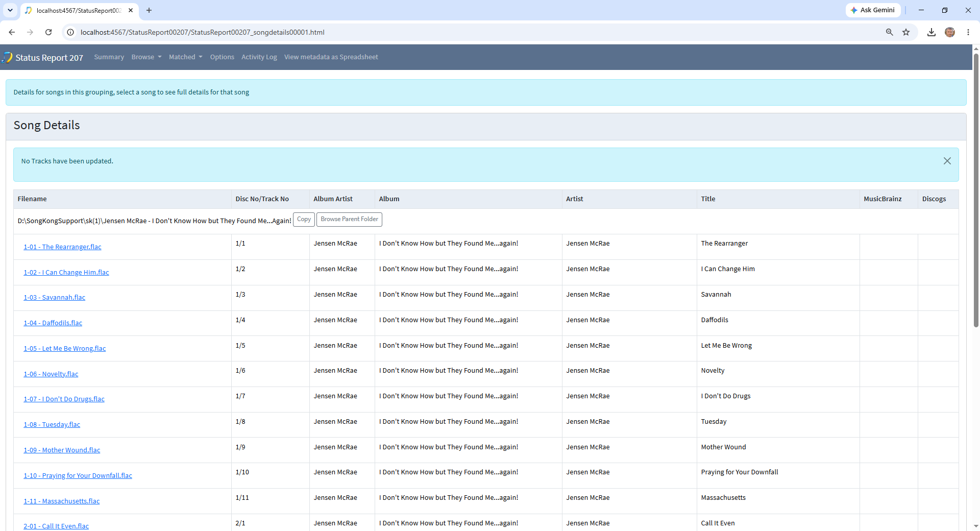Open song 1-01 - The Rearranger.flac
This screenshot has height=531, width=980.
62,247
